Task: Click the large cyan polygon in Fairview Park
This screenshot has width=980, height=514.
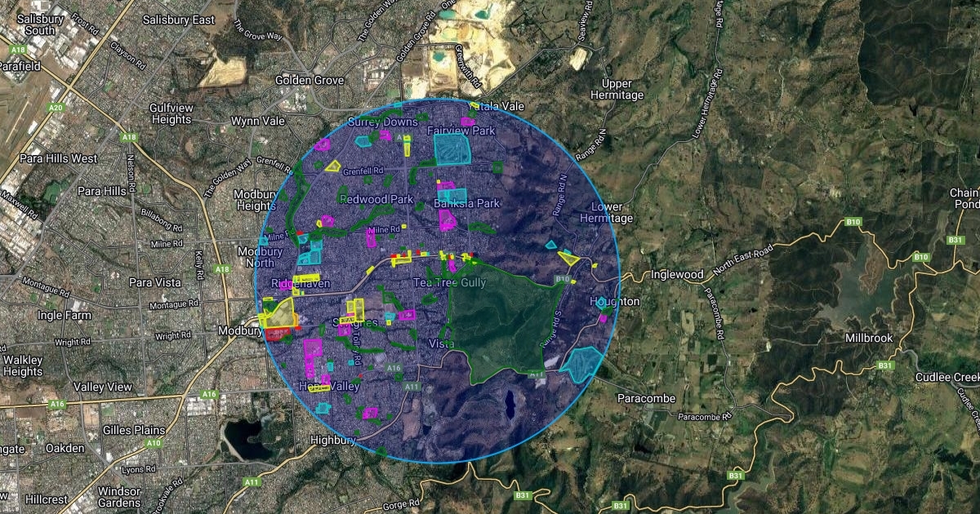Action: [x=452, y=149]
